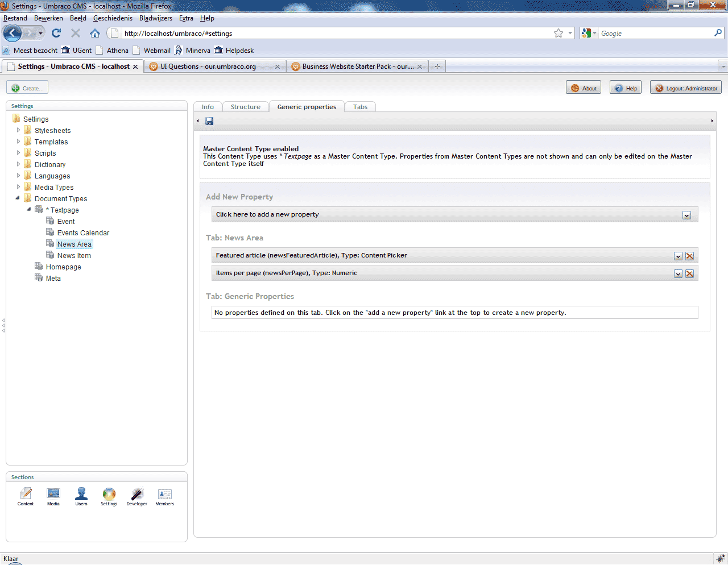Delete the Items per page property
The image size is (728, 565).
coord(689,274)
